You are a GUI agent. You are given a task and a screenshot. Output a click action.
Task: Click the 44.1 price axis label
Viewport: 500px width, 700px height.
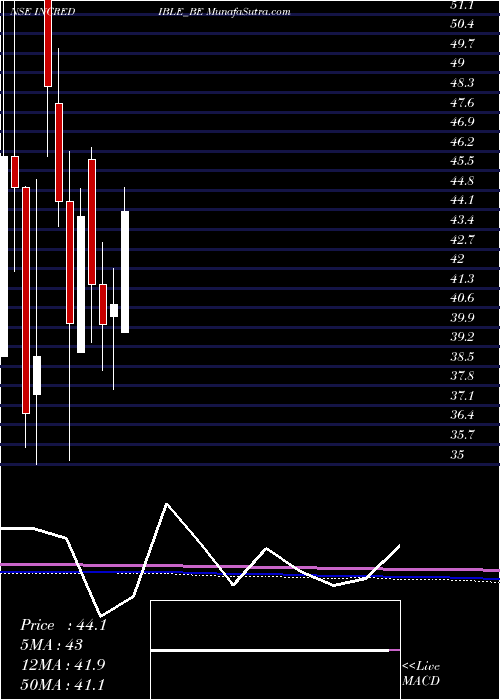pos(462,200)
